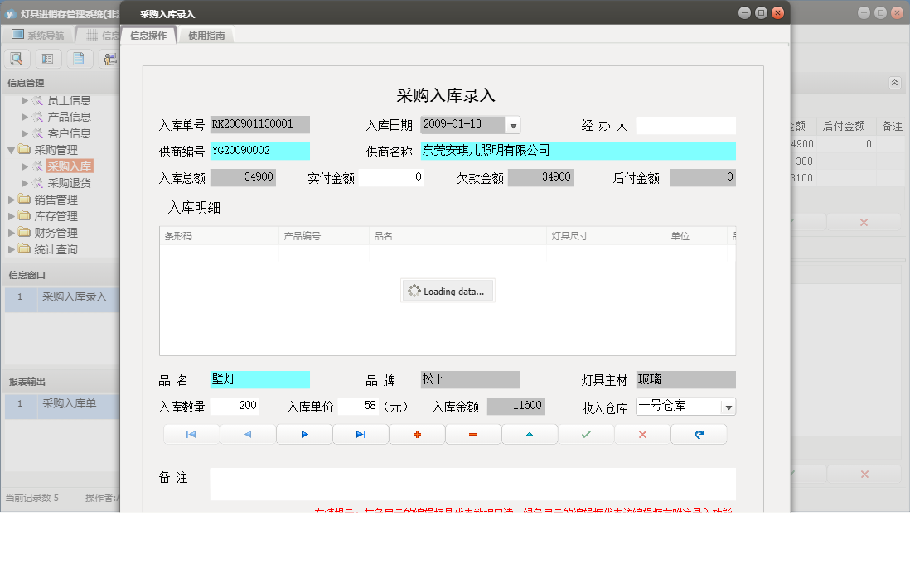Select the 信息操作 tab

click(150, 36)
